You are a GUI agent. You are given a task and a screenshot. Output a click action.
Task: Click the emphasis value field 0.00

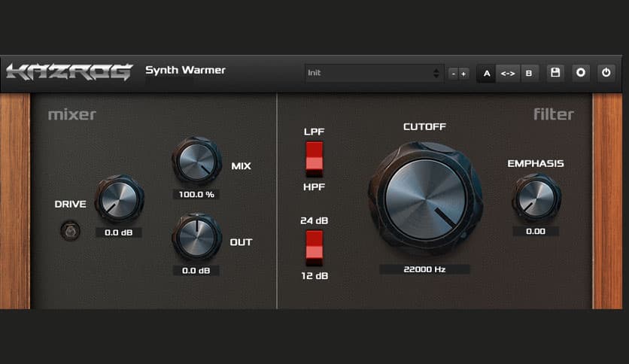coord(536,232)
